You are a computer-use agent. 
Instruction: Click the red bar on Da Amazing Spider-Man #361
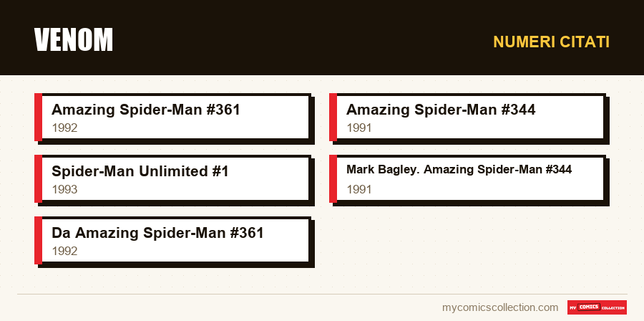(x=38, y=241)
